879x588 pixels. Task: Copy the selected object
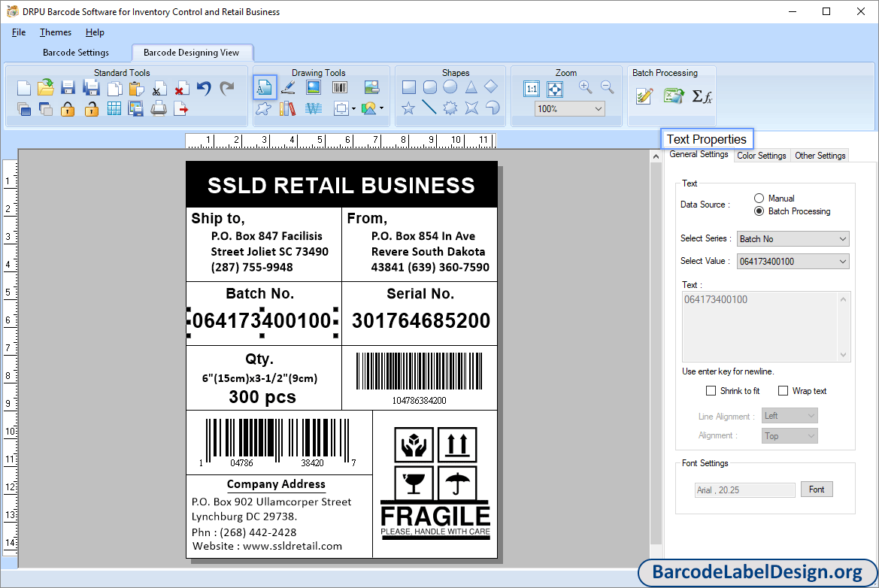click(x=114, y=89)
